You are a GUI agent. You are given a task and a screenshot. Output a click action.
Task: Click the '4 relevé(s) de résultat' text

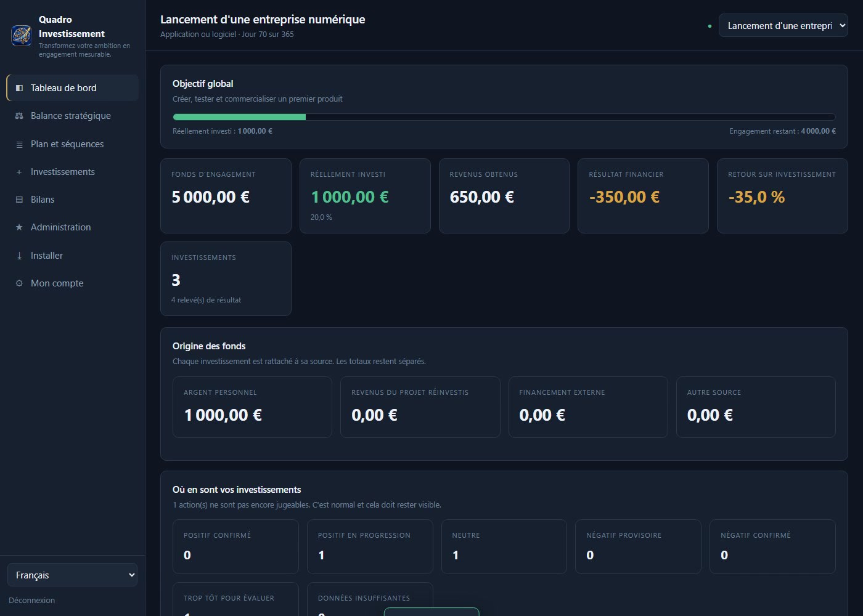coord(207,300)
